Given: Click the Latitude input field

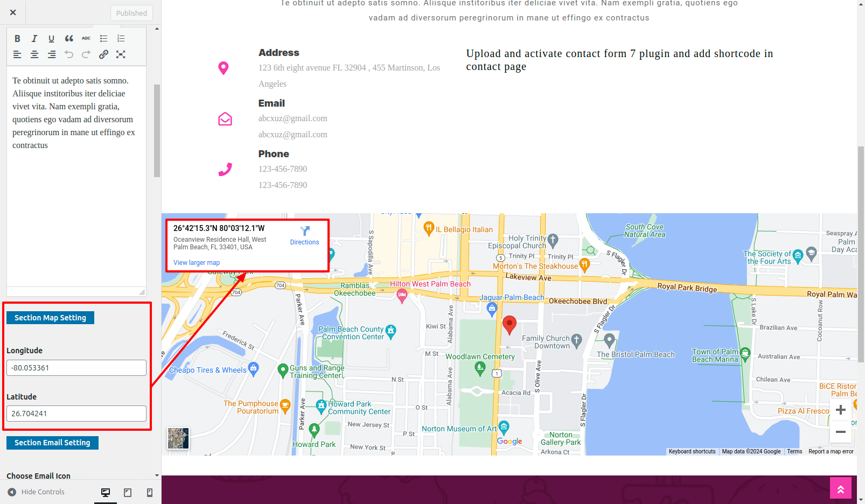Looking at the screenshot, I should click(76, 414).
